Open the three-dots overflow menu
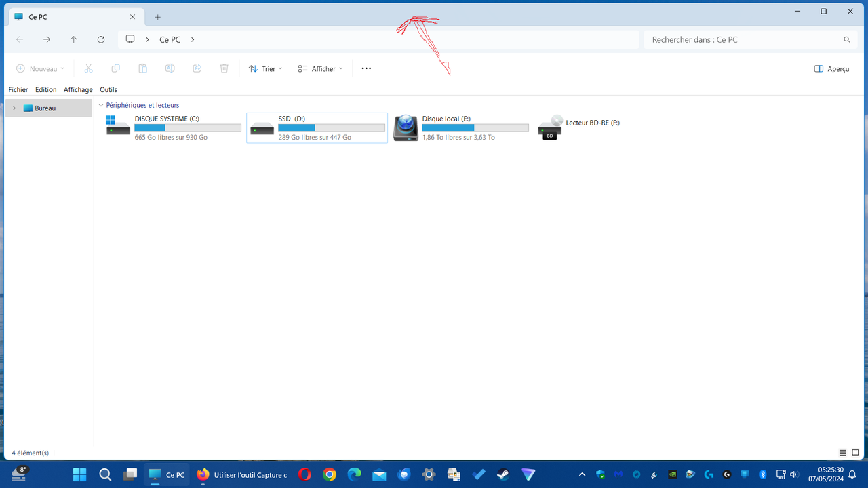Screen dimensions: 868x488 click(x=366, y=68)
